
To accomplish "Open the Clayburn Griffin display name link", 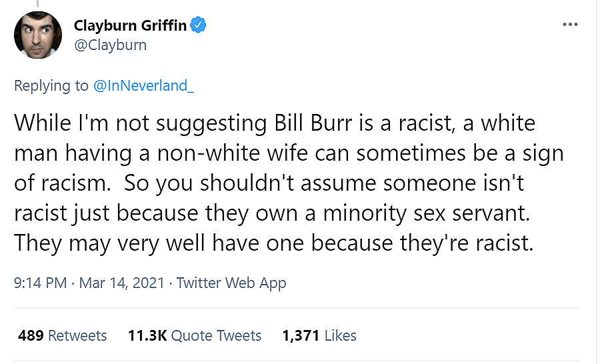I will pyautogui.click(x=131, y=26).
